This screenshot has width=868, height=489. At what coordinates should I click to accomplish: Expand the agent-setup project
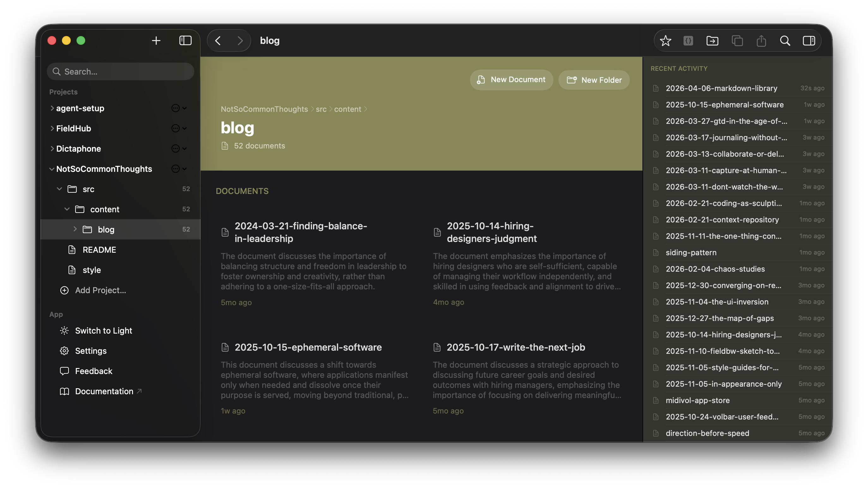52,108
